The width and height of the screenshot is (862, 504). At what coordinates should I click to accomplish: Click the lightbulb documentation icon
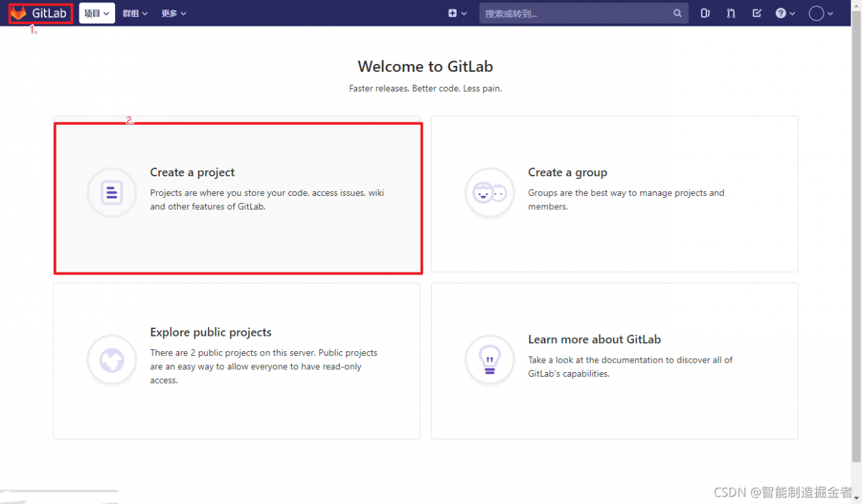[x=490, y=360]
